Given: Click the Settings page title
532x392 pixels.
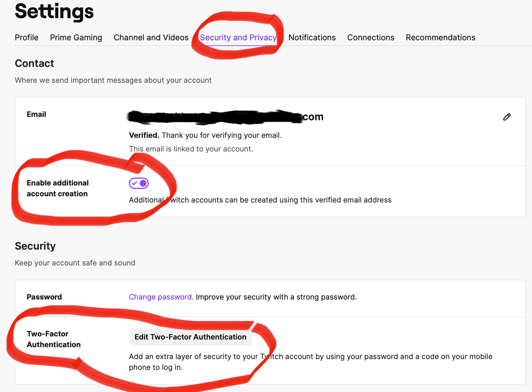Looking at the screenshot, I should tap(54, 12).
